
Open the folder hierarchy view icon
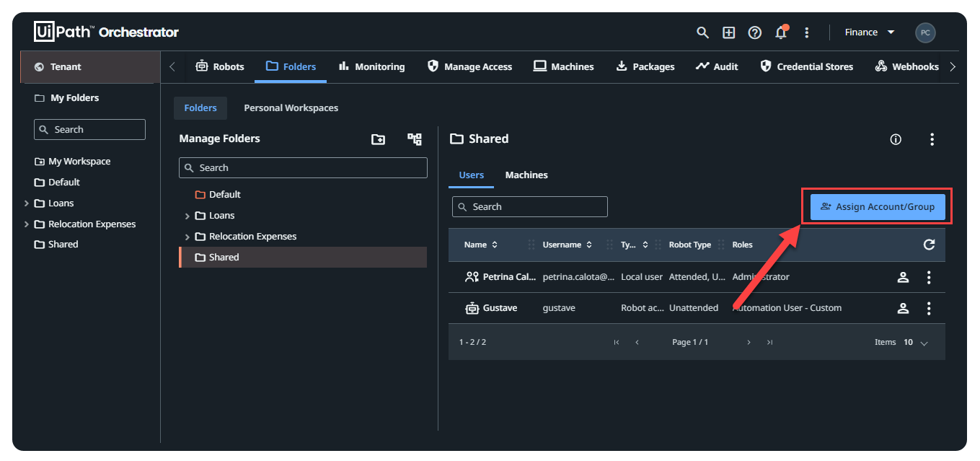click(x=414, y=139)
